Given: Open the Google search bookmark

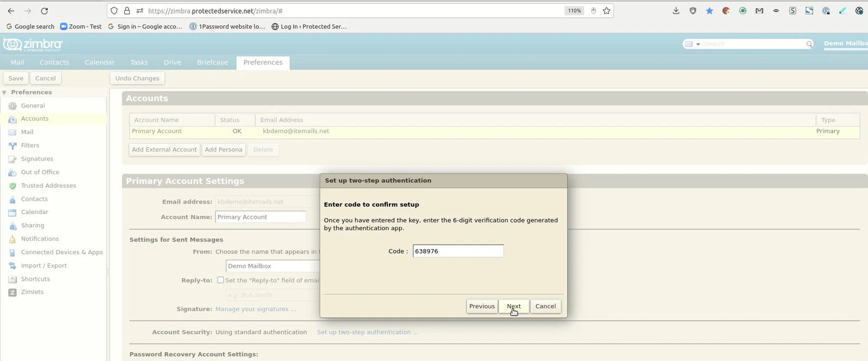Looking at the screenshot, I should pos(30,27).
